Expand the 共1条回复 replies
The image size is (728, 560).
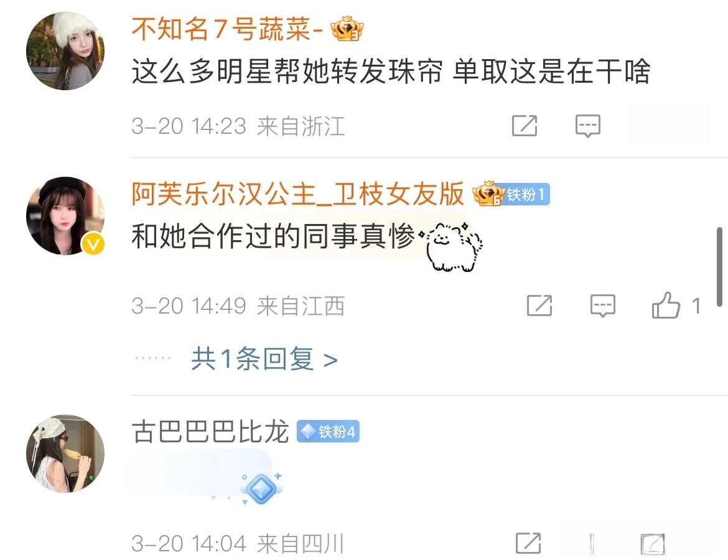[x=264, y=359]
